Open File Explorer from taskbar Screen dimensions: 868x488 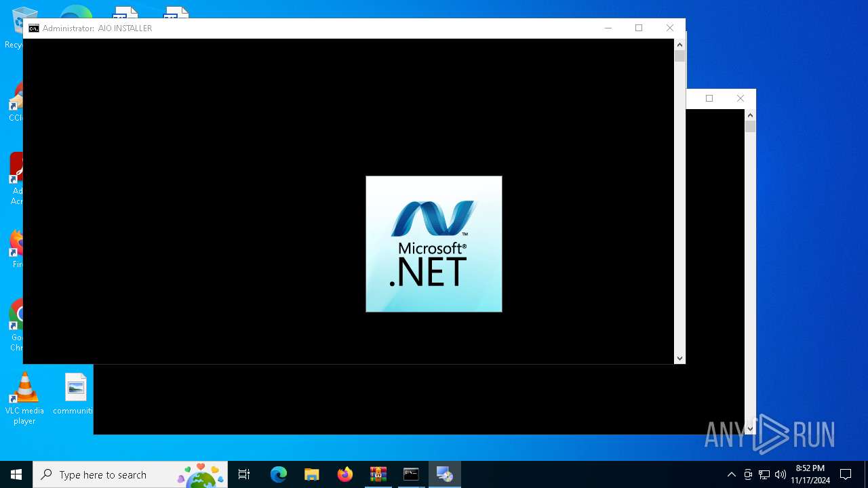[312, 474]
